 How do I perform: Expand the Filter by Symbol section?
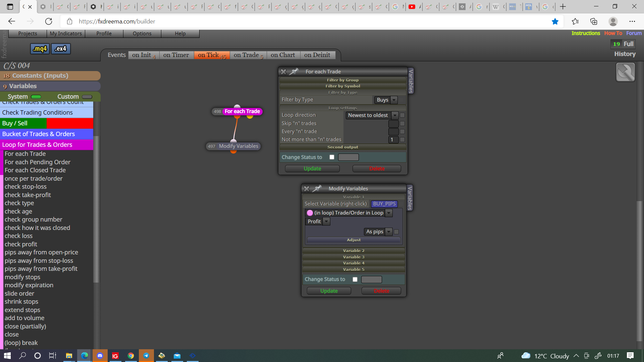pos(343,86)
